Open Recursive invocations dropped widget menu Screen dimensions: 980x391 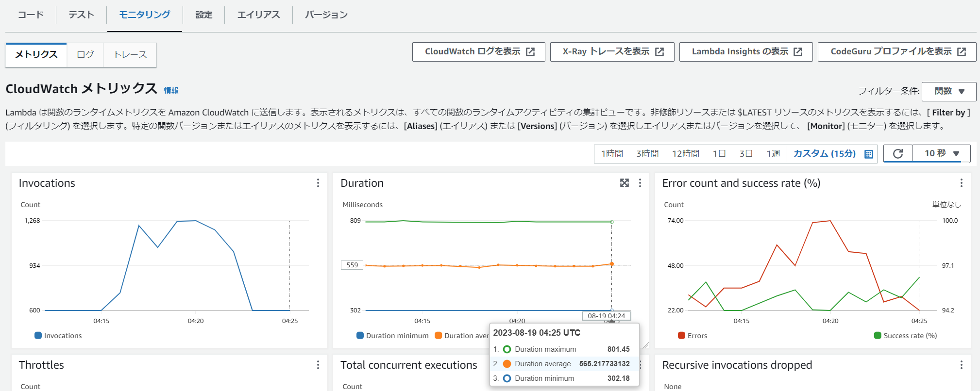click(x=961, y=365)
